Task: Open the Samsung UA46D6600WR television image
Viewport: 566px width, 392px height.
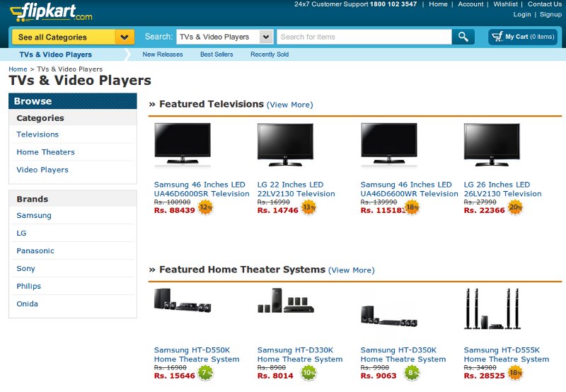Action: pos(389,144)
